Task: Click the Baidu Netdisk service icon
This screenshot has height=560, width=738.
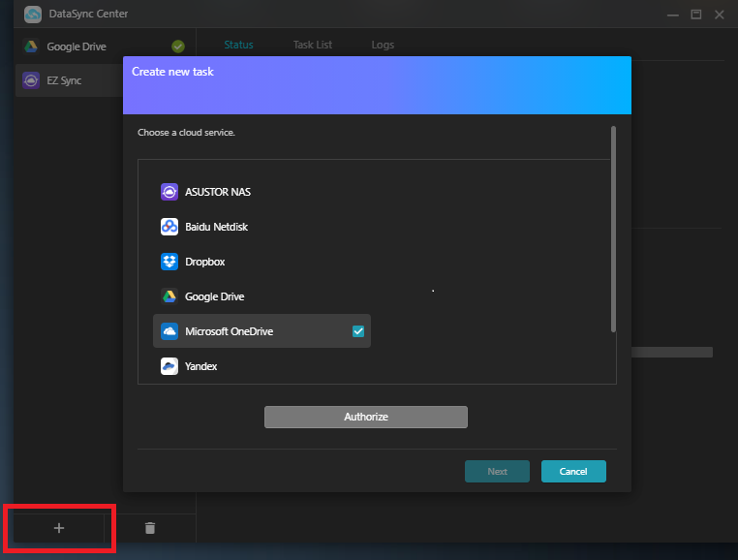Action: (169, 227)
